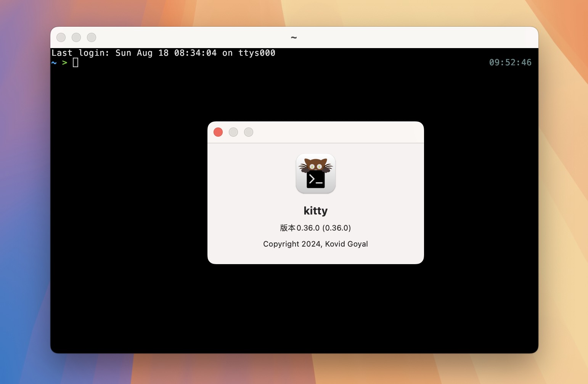Click the terminal prompt cursor block
Viewport: 588px width, 384px height.
76,63
